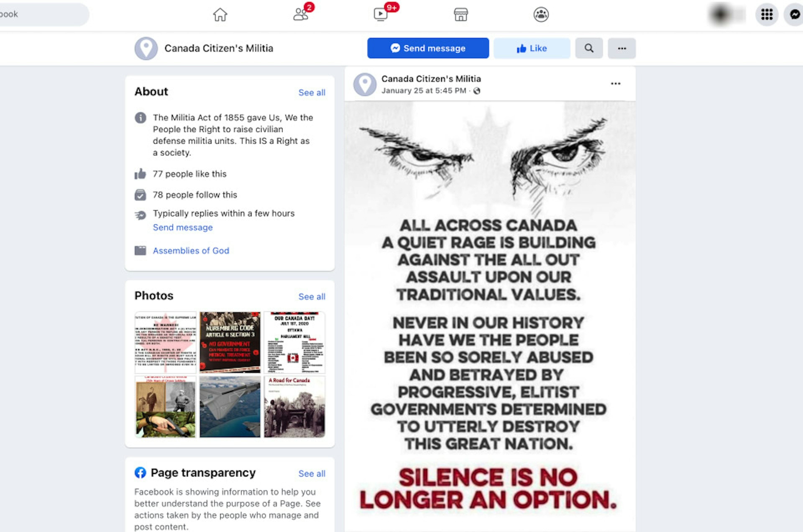Open the Friends icon with notifications
803x532 pixels.
click(301, 15)
